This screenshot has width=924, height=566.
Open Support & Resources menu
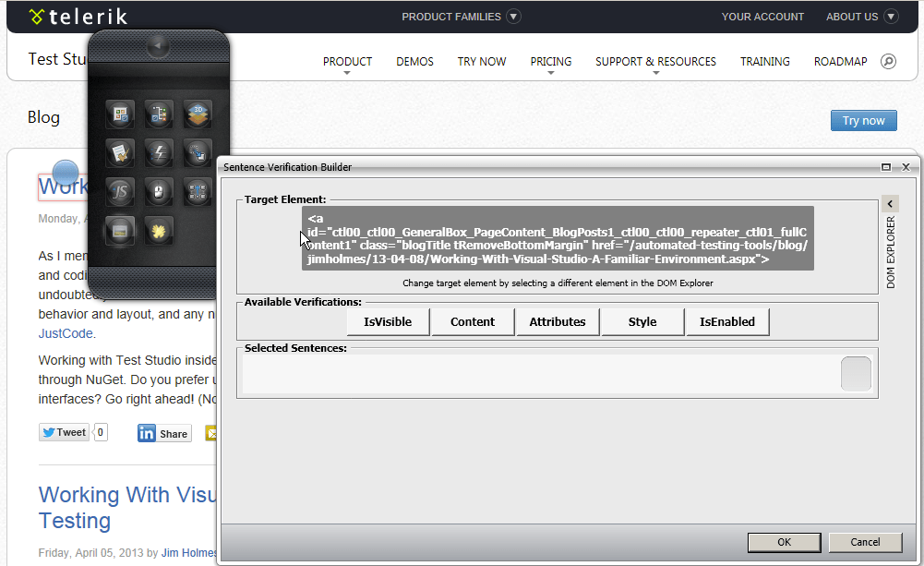tap(655, 62)
